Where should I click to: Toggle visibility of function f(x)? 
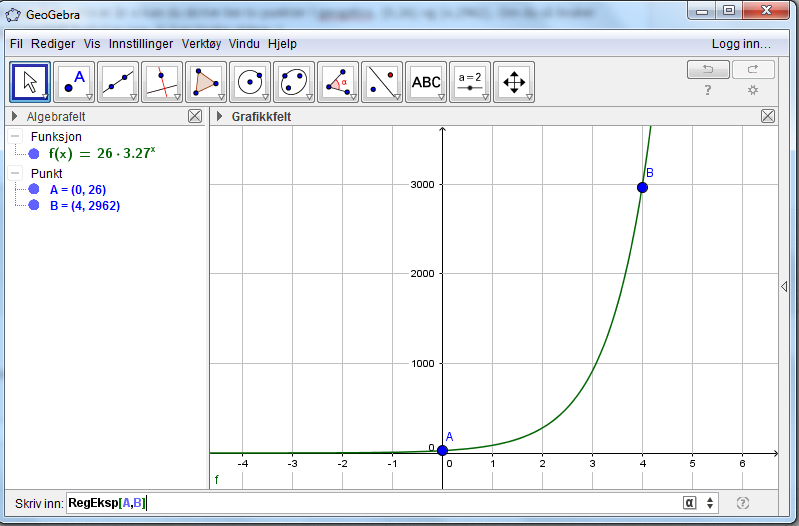(34, 154)
